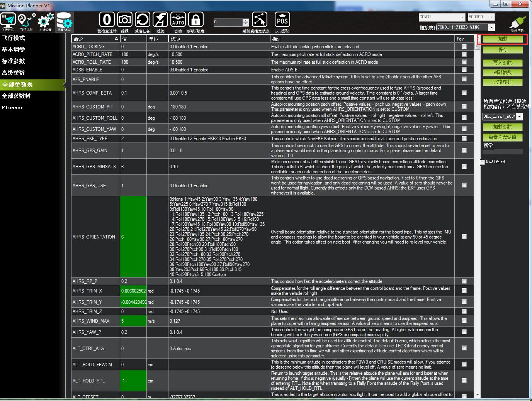Click the AUTO mode icon

pyautogui.click(x=178, y=19)
